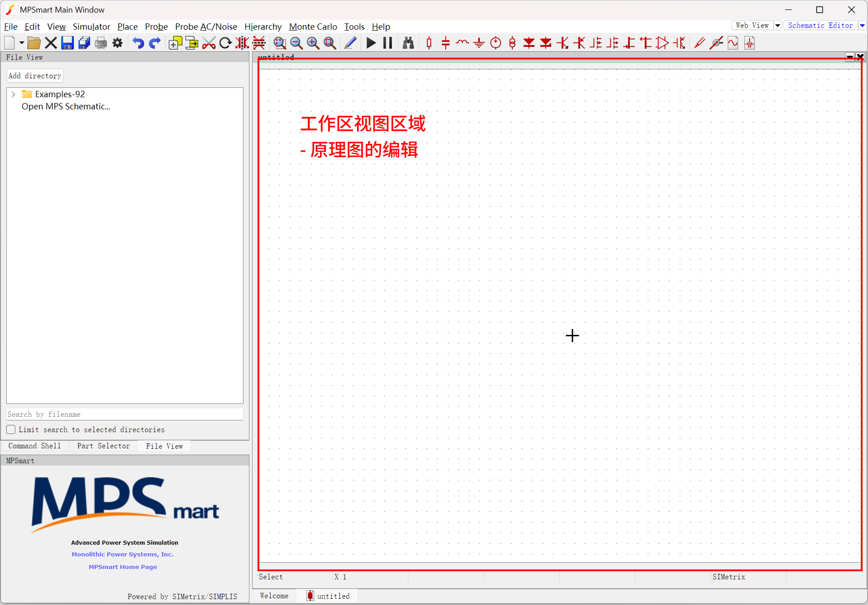The height and width of the screenshot is (605, 868).
Task: Click the Add directory button
Action: [x=35, y=76]
